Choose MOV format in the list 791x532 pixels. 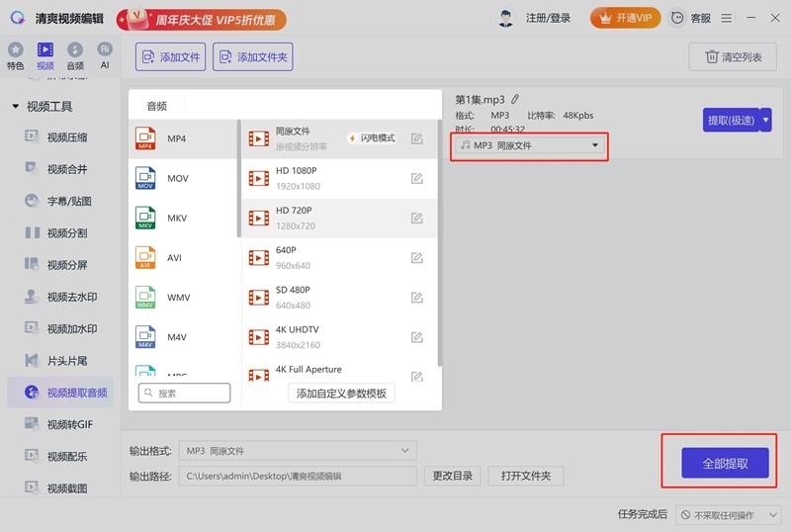tap(183, 178)
